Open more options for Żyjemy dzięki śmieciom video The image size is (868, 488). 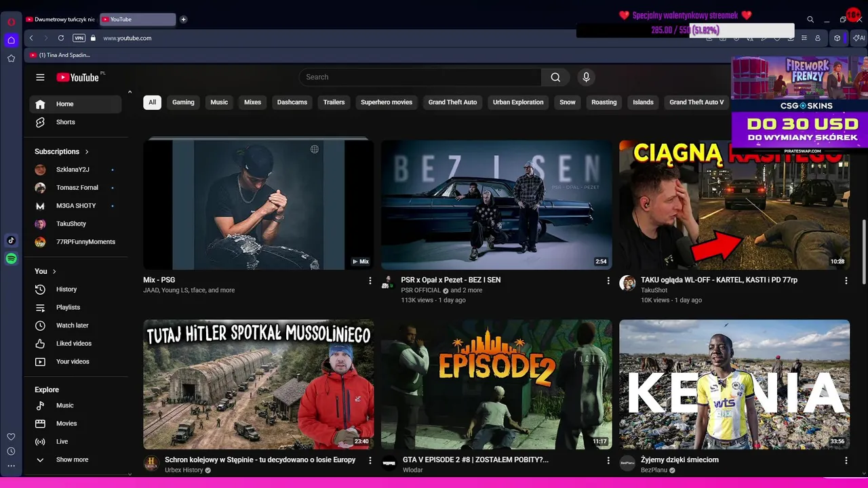click(x=846, y=460)
